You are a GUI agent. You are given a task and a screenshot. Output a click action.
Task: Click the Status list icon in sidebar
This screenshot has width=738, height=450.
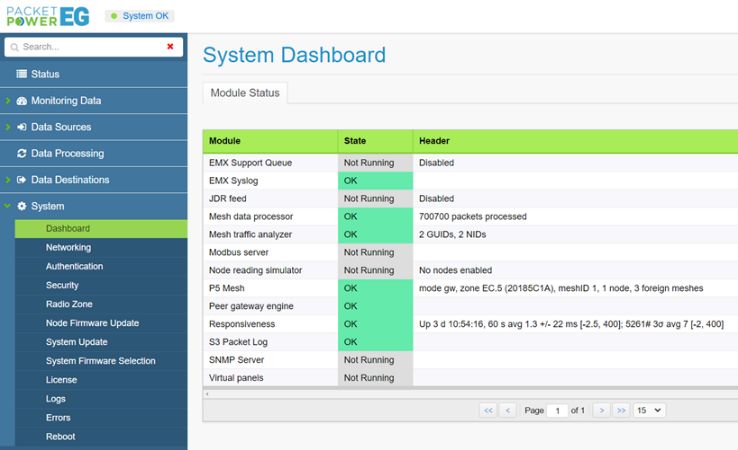click(22, 74)
